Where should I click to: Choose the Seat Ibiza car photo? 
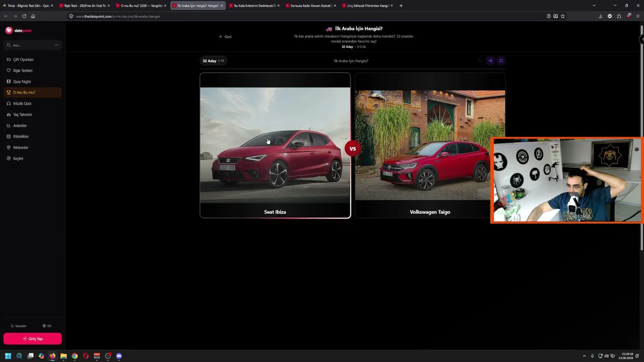coord(275,145)
